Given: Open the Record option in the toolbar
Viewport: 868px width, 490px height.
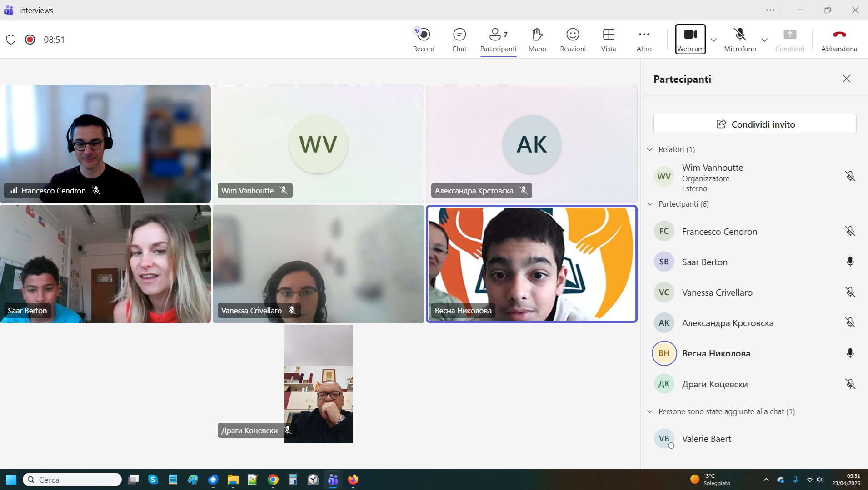Looking at the screenshot, I should (x=424, y=40).
